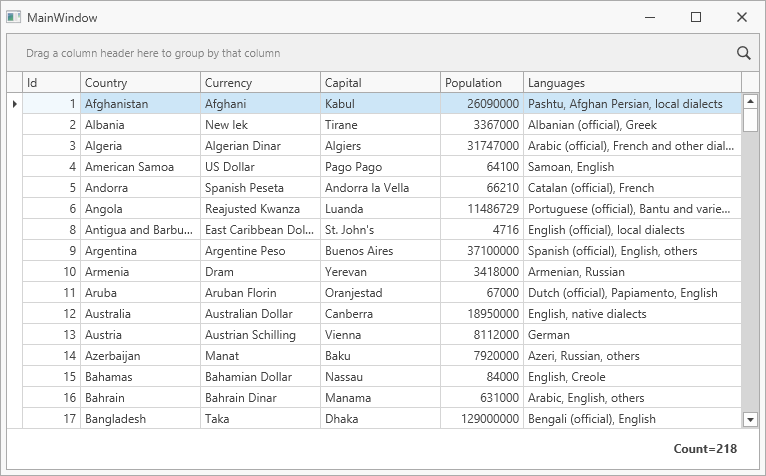Click the Samoan, English languages cell
The width and height of the screenshot is (766, 476).
[633, 167]
